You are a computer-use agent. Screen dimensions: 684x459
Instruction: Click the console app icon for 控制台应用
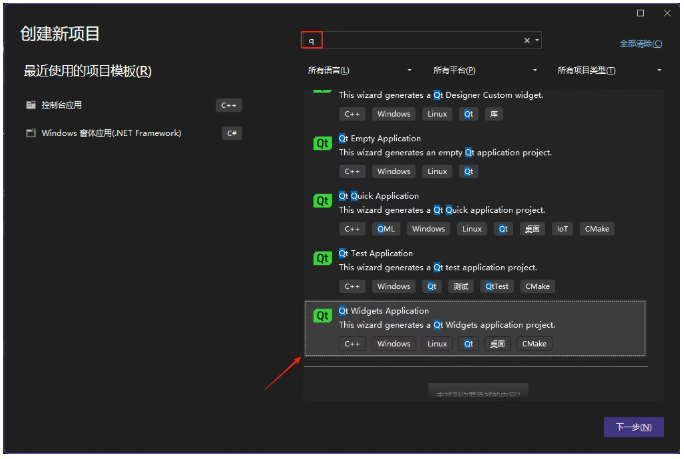click(x=31, y=105)
